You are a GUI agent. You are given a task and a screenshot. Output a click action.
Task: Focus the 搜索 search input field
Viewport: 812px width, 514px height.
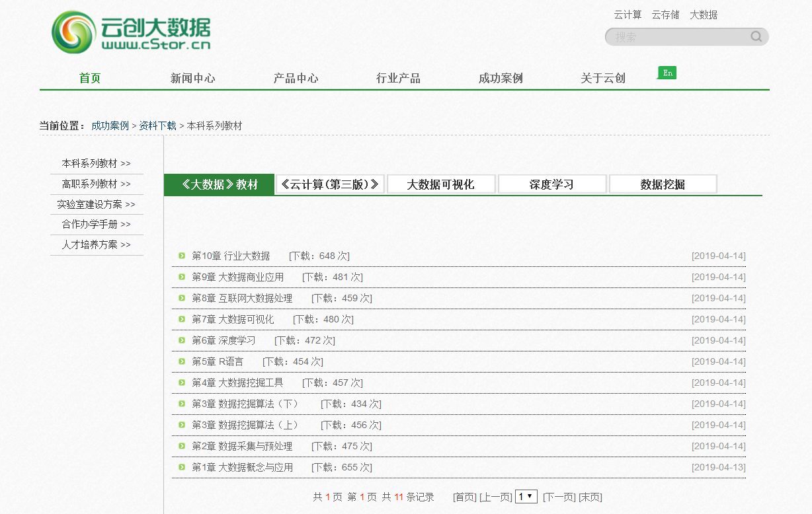tap(678, 37)
